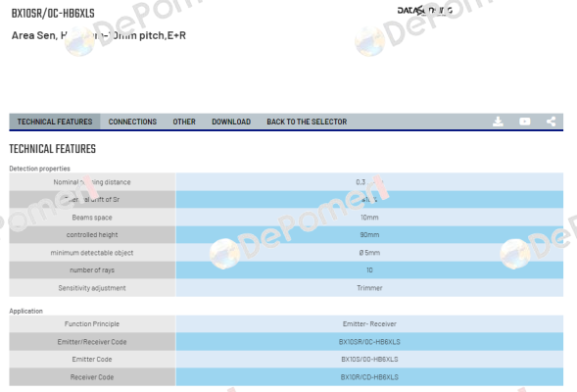Click the Beams space row label
The image size is (577, 392).
pyautogui.click(x=92, y=218)
